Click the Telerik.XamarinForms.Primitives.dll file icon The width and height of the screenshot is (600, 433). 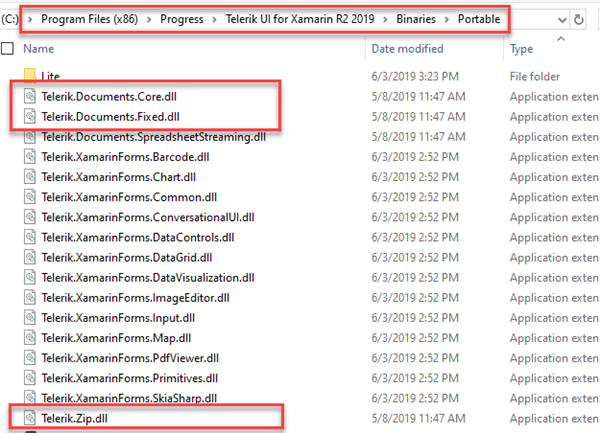tap(30, 378)
